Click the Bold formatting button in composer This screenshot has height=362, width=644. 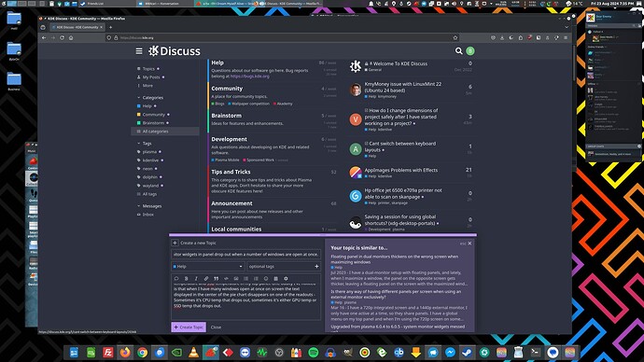point(186,279)
